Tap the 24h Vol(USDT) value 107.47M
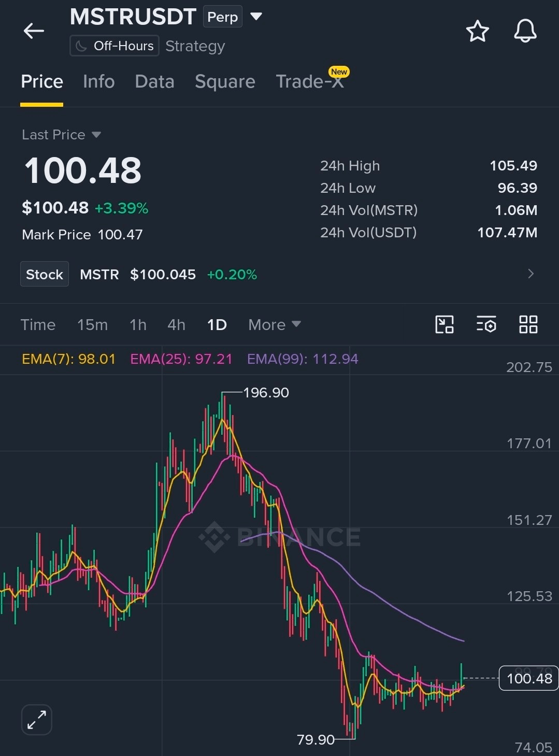559x756 pixels. coord(507,233)
